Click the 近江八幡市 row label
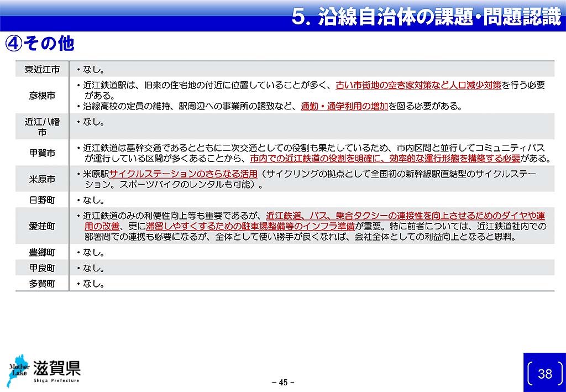 42,127
